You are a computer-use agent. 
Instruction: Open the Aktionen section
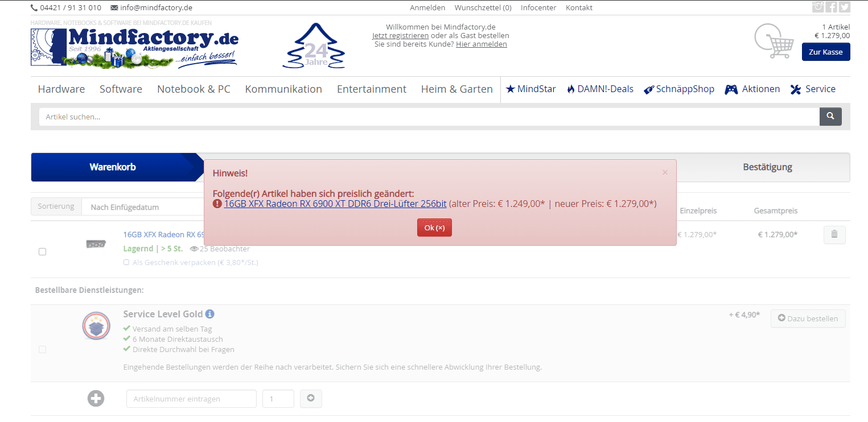click(x=752, y=89)
